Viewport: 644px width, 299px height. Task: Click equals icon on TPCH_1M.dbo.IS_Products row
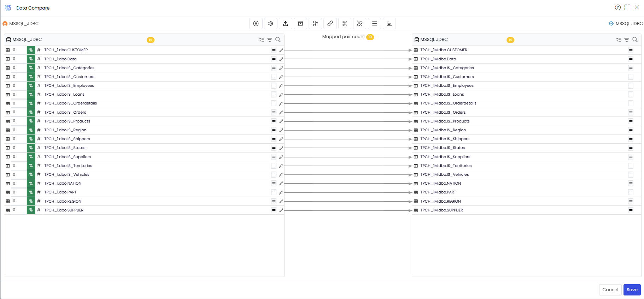pyautogui.click(x=631, y=121)
